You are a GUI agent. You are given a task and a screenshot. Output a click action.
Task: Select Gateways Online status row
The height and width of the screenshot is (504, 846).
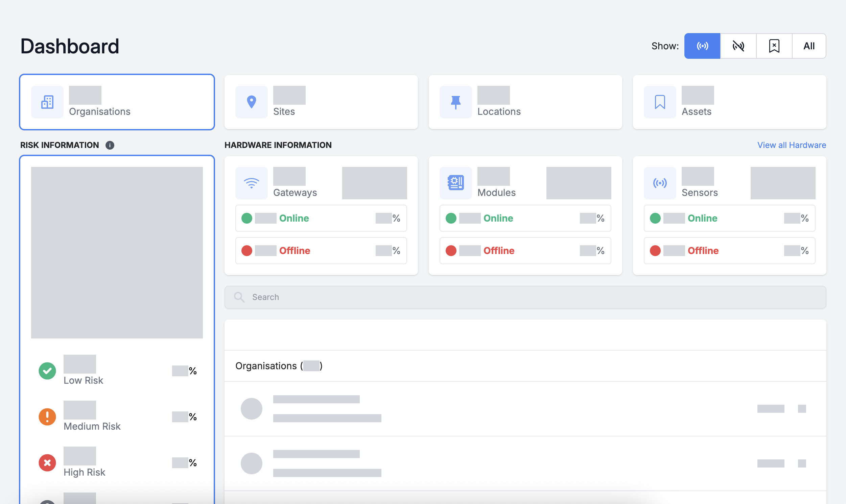[321, 218]
